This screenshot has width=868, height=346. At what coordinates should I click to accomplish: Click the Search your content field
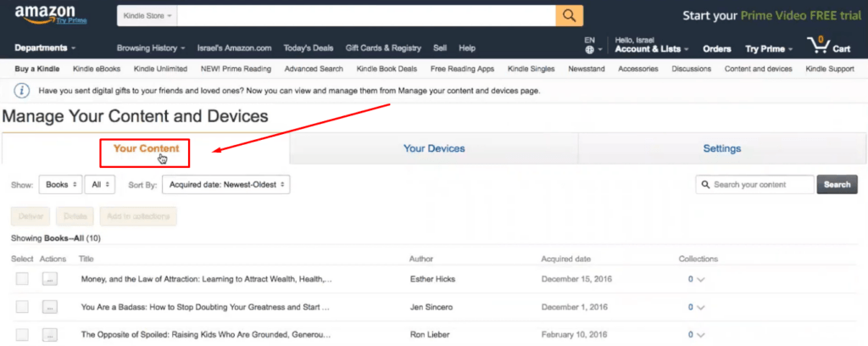click(x=755, y=185)
